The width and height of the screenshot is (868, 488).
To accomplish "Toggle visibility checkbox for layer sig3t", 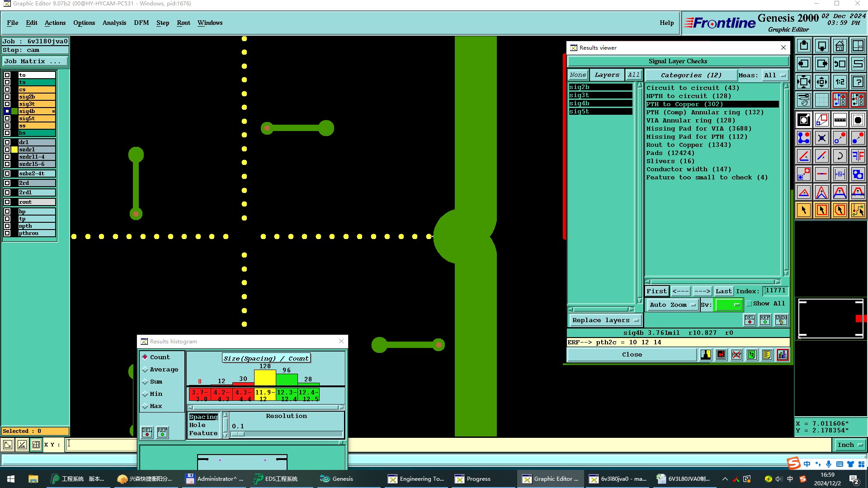I will [x=7, y=104].
